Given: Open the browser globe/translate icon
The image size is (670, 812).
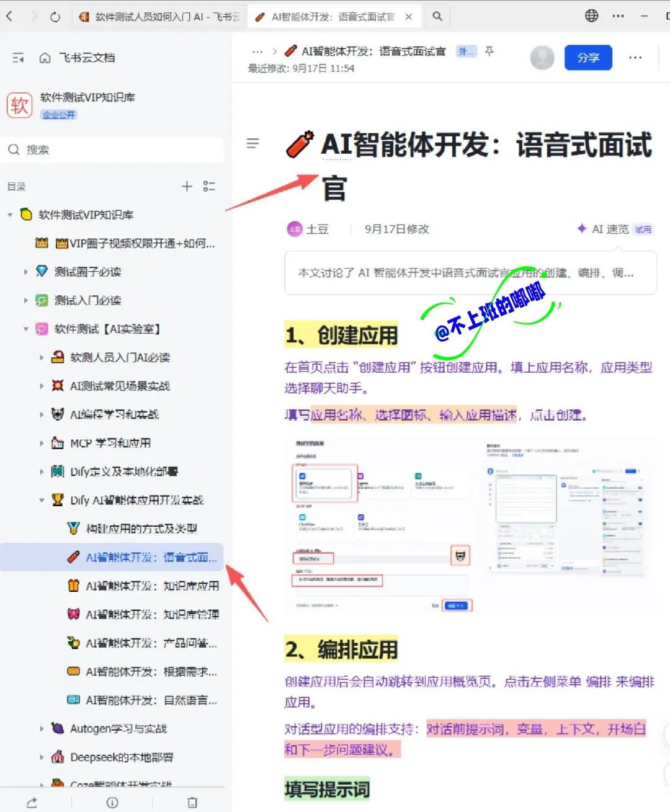Looking at the screenshot, I should pyautogui.click(x=591, y=16).
